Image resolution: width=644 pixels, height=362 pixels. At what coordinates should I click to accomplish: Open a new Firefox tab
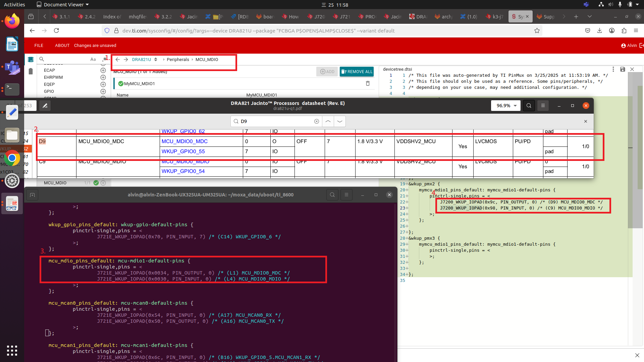point(576,16)
